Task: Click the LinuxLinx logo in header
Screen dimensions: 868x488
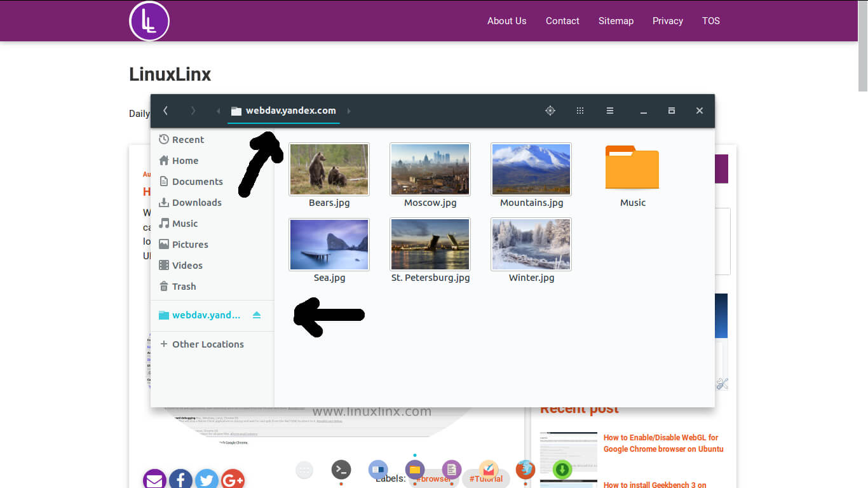Action: coord(149,21)
